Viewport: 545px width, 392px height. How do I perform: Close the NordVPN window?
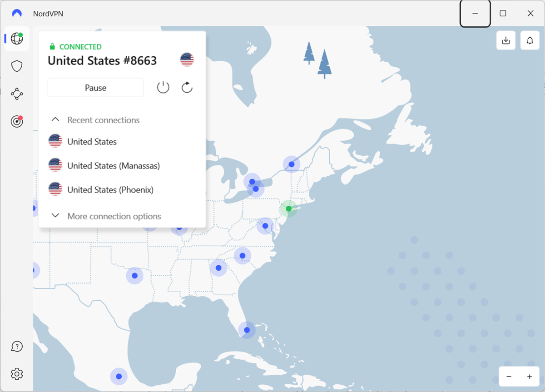click(x=530, y=14)
